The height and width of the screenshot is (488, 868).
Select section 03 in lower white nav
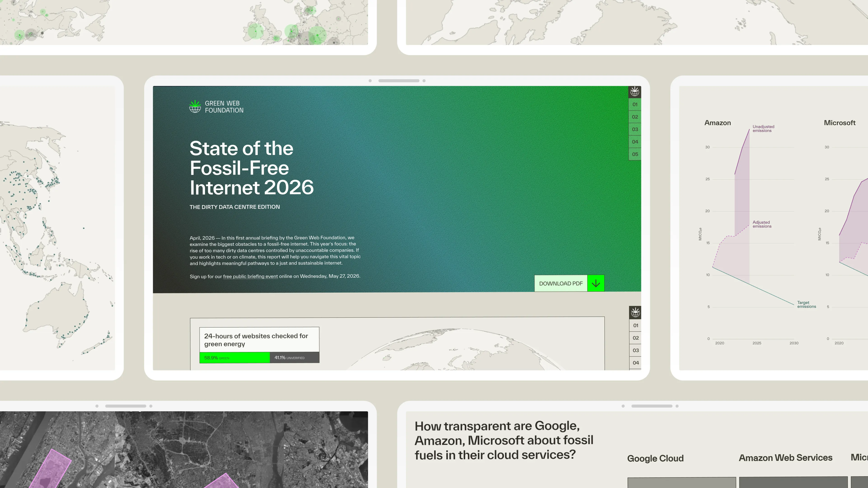coord(635,350)
